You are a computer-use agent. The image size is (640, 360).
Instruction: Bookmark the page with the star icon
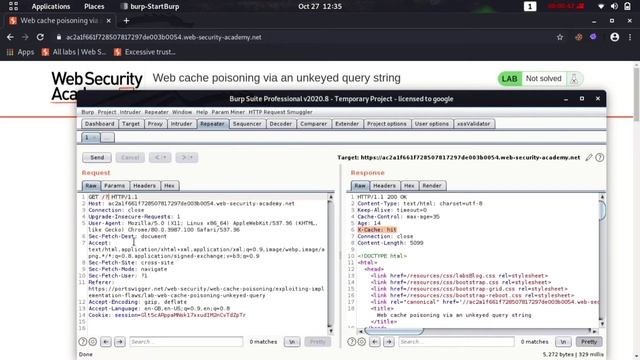click(x=560, y=37)
